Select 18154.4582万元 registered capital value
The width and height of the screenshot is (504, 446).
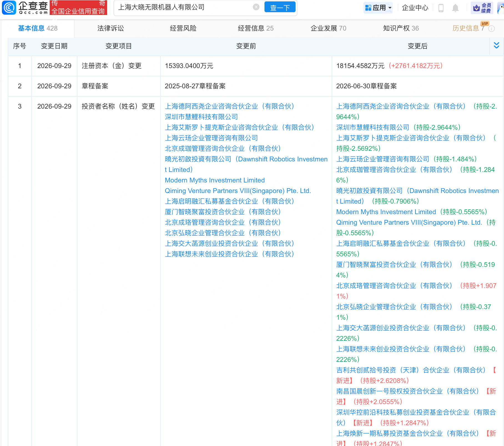[360, 66]
